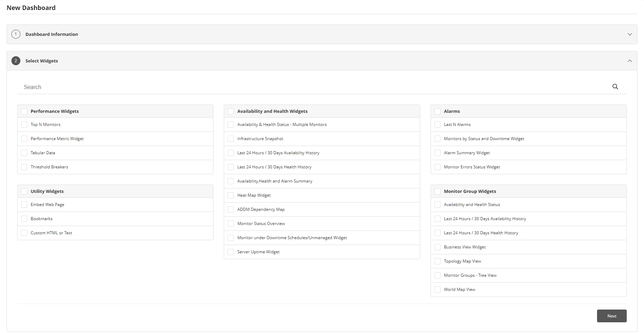Check the Top N Monitors checkbox
Viewport: 644px width, 333px height.
coord(24,125)
